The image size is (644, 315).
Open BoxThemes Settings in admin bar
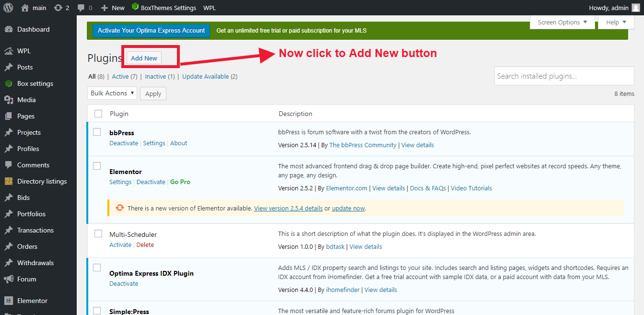(164, 8)
